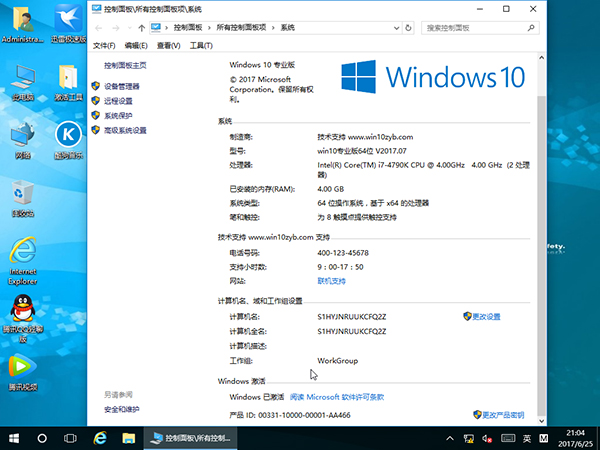Click the 更改产品密钥 link
This screenshot has height=450, width=600.
[x=502, y=413]
